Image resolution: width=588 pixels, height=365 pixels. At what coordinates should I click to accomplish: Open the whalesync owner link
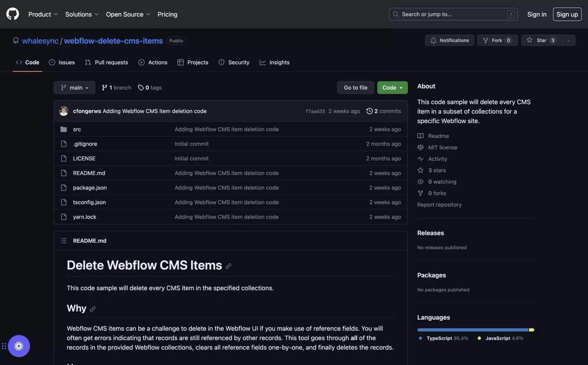40,41
